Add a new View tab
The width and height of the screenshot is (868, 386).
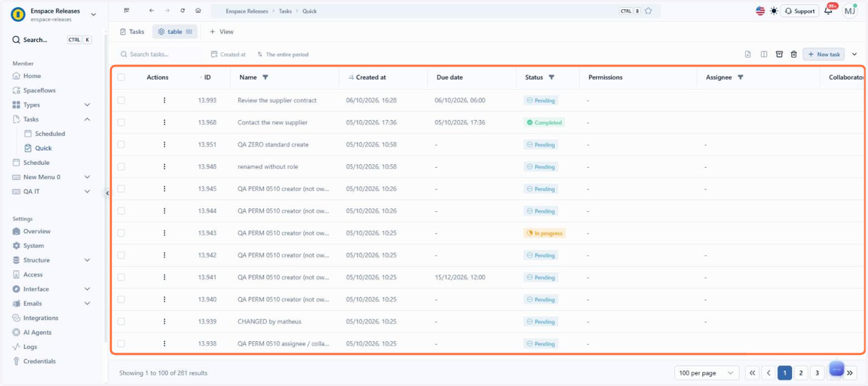(x=221, y=32)
